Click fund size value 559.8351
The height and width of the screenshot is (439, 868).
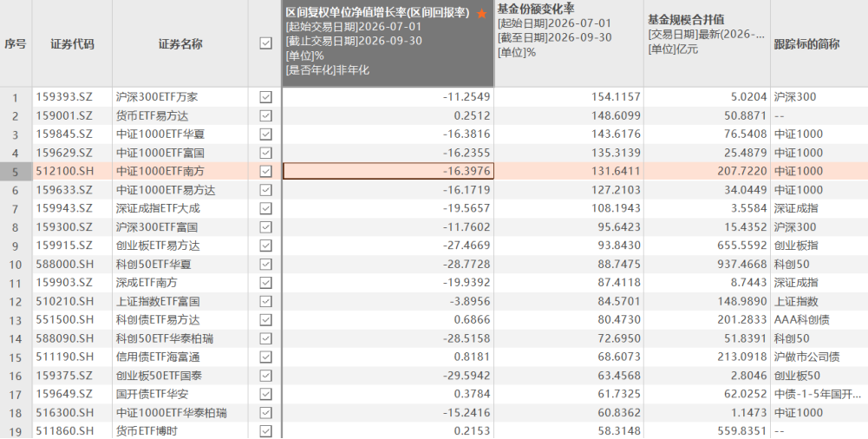pyautogui.click(x=742, y=430)
